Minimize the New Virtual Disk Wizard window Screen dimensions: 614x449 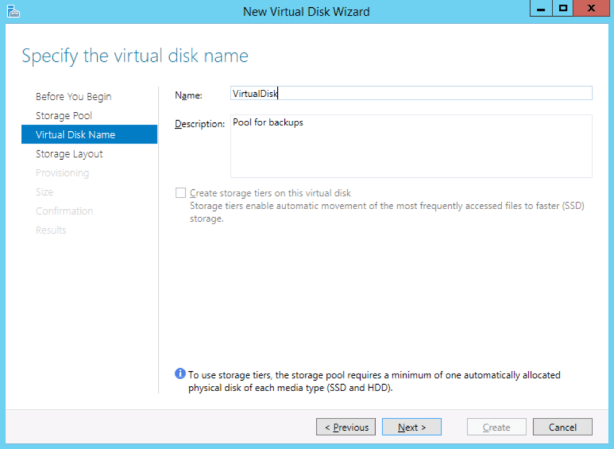click(539, 9)
